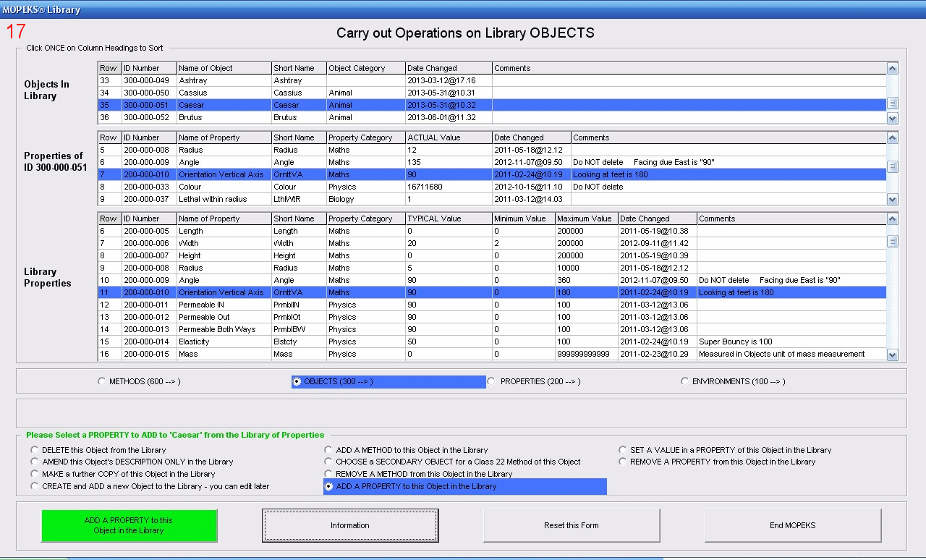
Task: Choose REMOVE A PROPERTY from this Object
Action: pyautogui.click(x=623, y=462)
